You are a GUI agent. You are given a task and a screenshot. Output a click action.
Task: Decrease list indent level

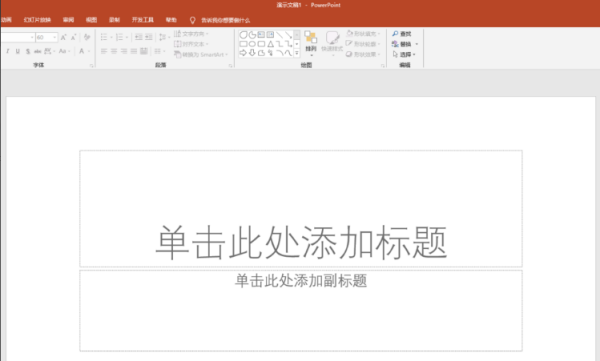coord(139,37)
